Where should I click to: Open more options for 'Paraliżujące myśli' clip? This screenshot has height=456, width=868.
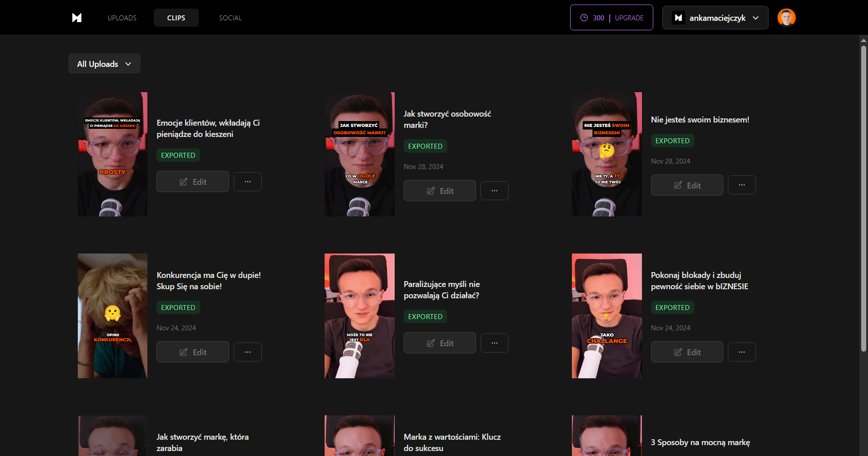pos(494,343)
